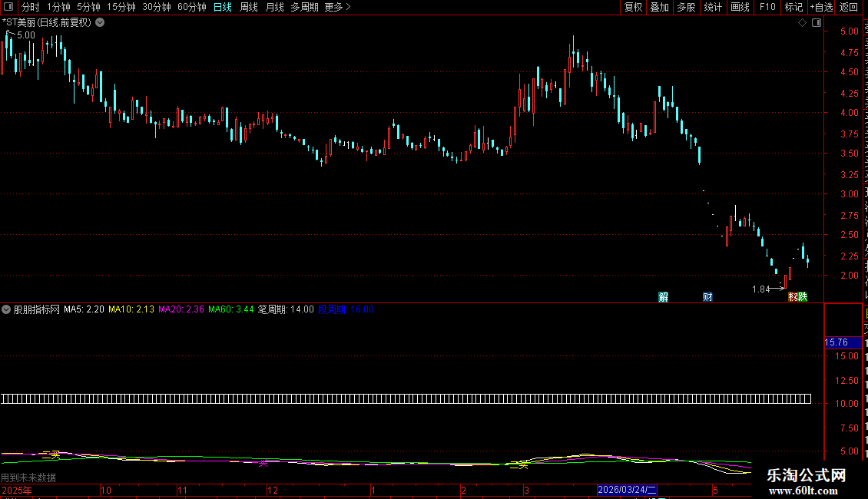The image size is (868, 499).
Task: Click the MA5: 2.20 value
Action: [x=84, y=309]
